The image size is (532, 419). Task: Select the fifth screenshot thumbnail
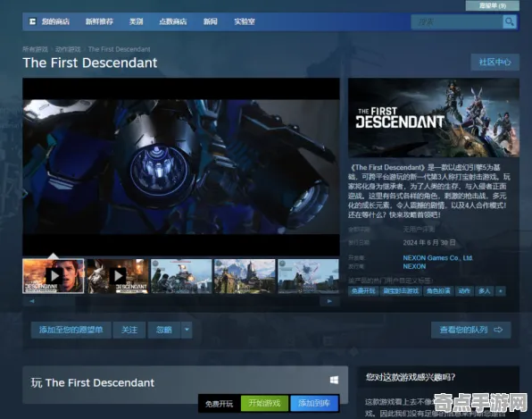click(x=308, y=276)
